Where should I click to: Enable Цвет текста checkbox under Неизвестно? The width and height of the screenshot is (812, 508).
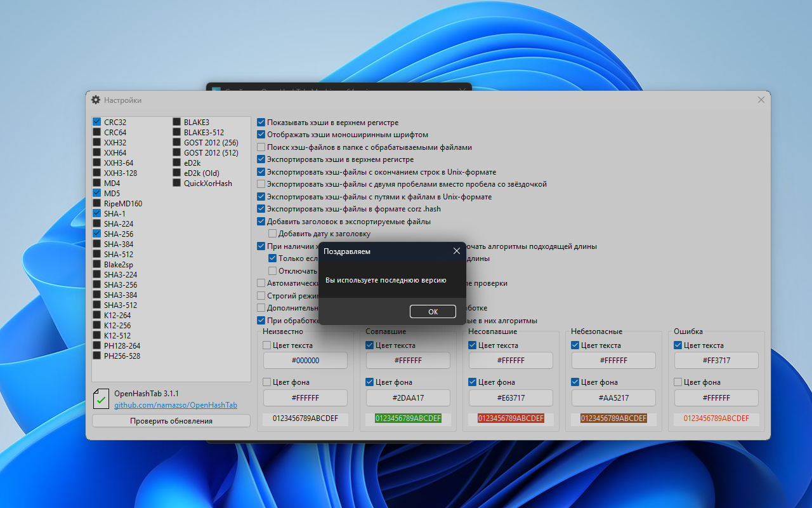pyautogui.click(x=268, y=345)
